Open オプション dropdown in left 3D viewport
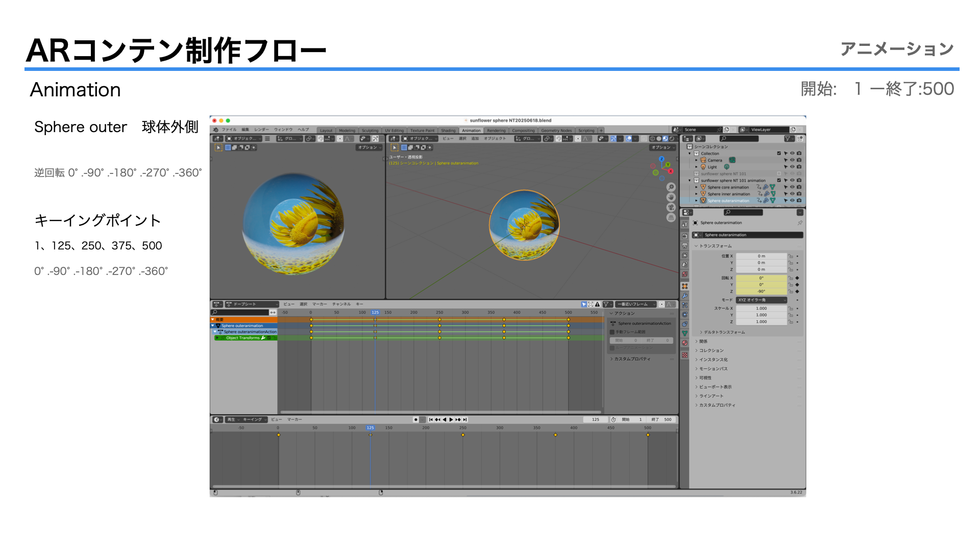This screenshot has width=980, height=551. (x=369, y=147)
